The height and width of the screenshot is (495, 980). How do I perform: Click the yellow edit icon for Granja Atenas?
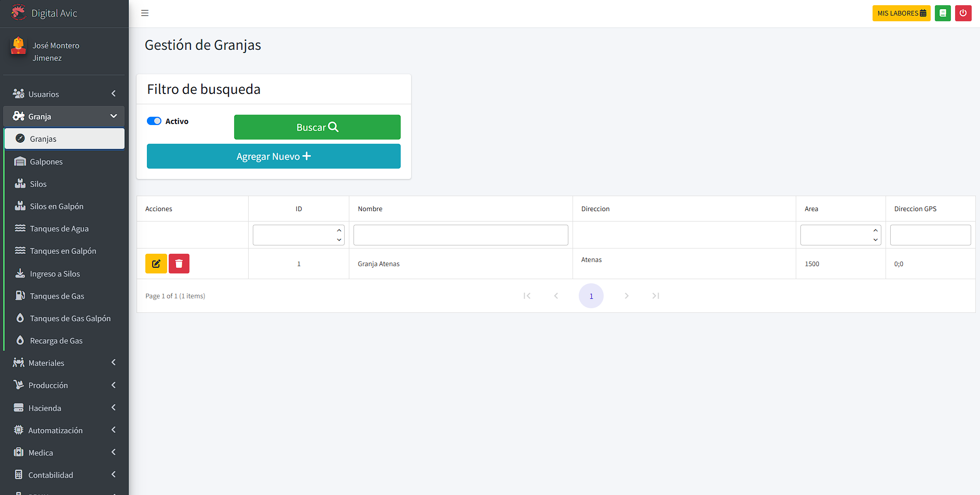(156, 264)
